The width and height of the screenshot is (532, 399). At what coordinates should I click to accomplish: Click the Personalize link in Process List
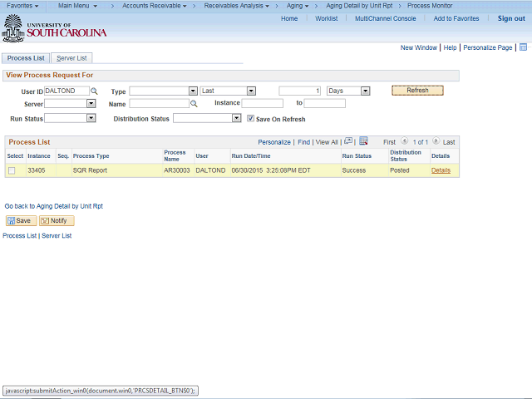click(274, 142)
